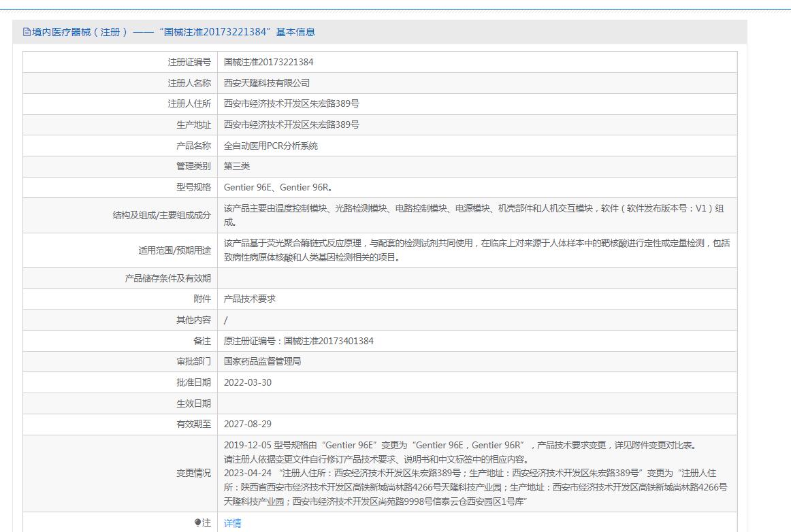This screenshot has width=791, height=532.
Task: Click the management category value 第三类
Action: click(x=236, y=166)
